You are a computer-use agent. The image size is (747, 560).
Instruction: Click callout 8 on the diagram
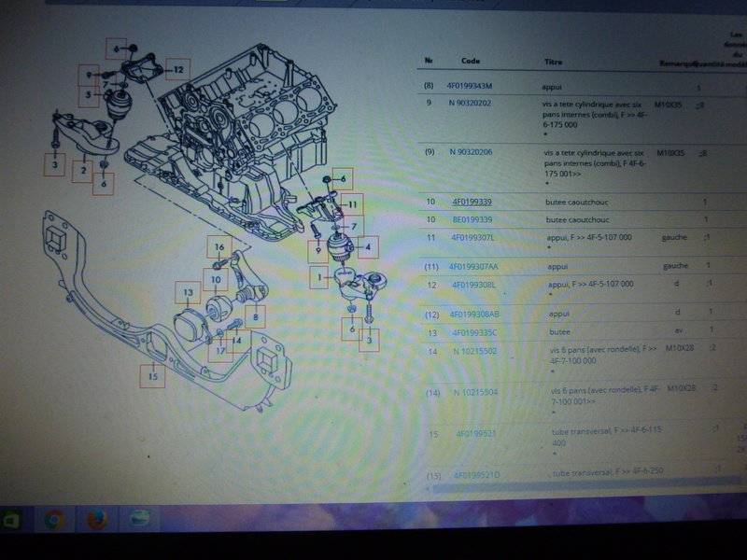pos(252,318)
